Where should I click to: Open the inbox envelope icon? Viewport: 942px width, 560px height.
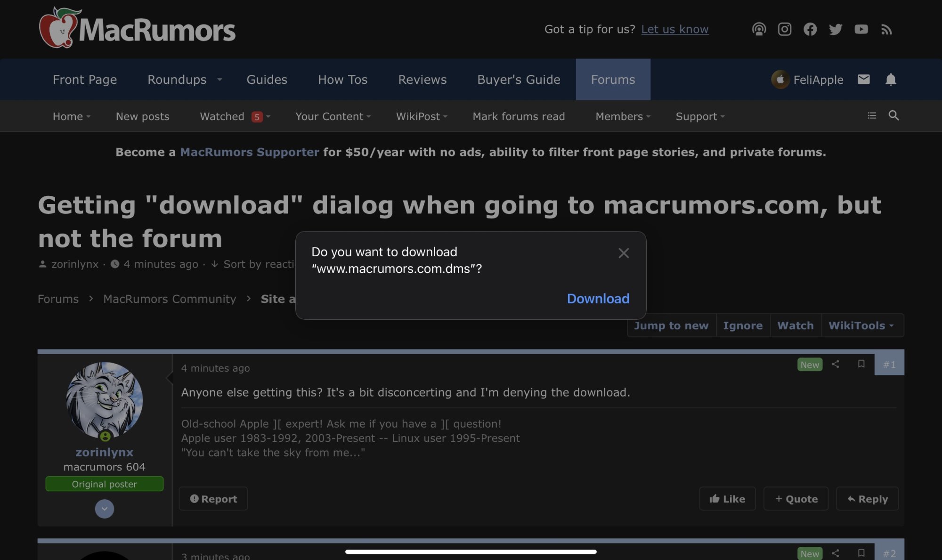[863, 79]
